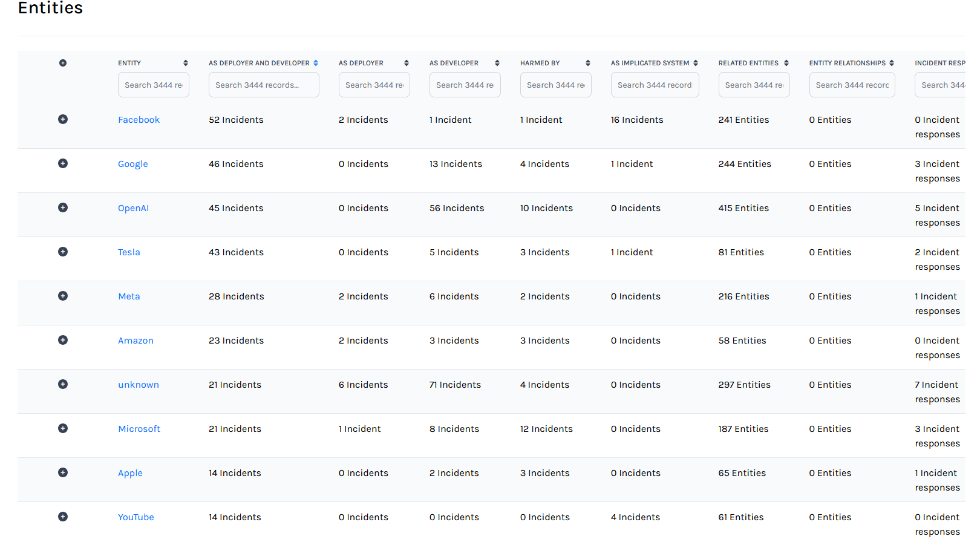Sort by the Related Entities arrows

(x=786, y=63)
